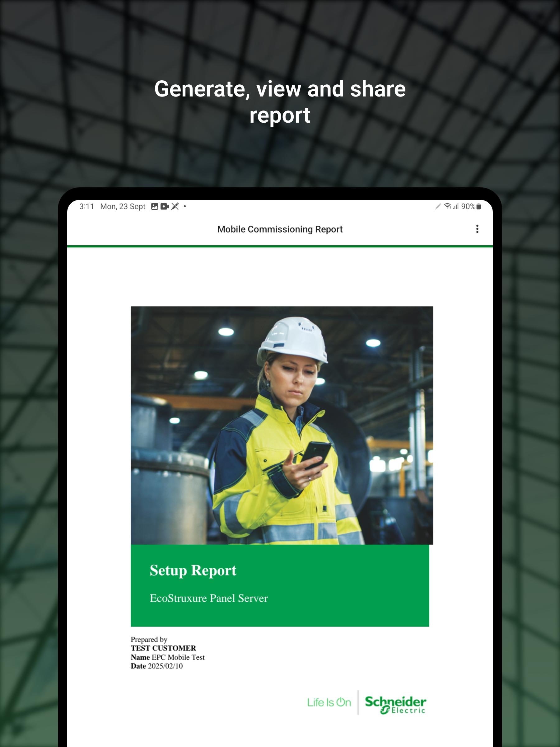Tap the crossed tools icon in the status bar
This screenshot has height=747, width=560.
point(175,206)
